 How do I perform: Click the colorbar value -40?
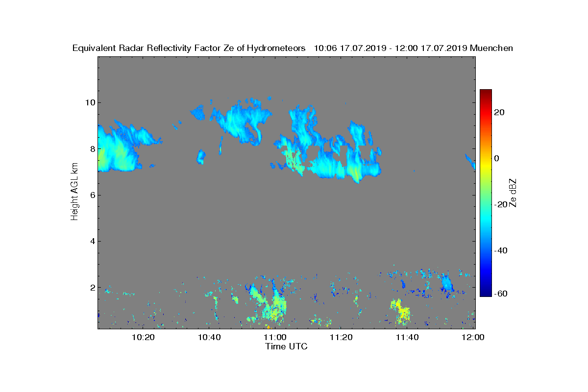point(500,250)
